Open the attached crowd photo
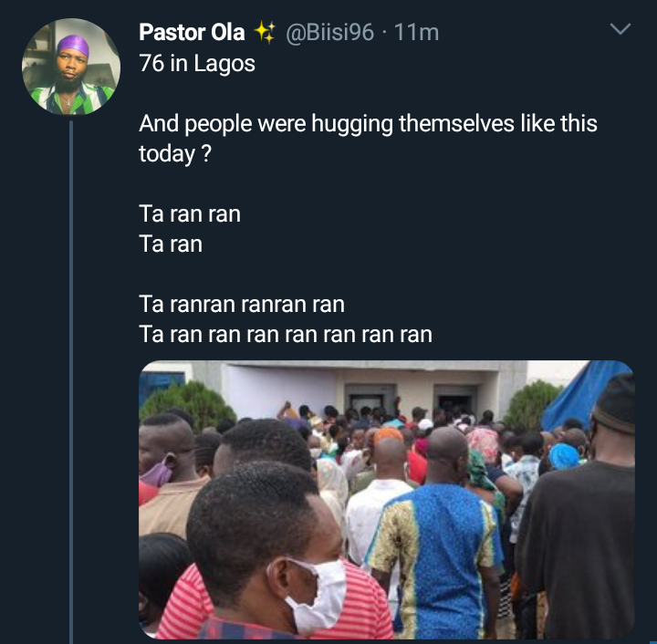The image size is (657, 644). [386, 500]
